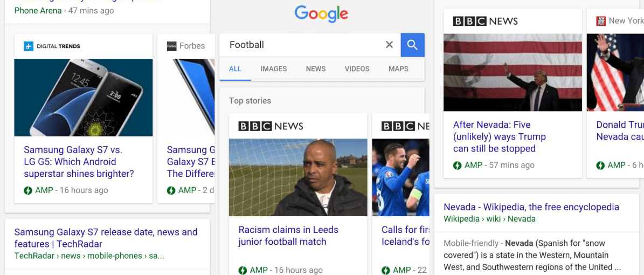Click the AMP lightning icon under Racism claims story
Screen dimensions: 644x275
243,270
